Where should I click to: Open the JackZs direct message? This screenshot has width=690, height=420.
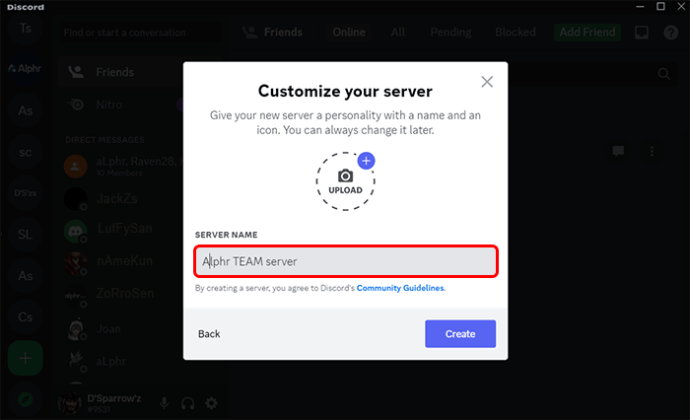coord(119,199)
